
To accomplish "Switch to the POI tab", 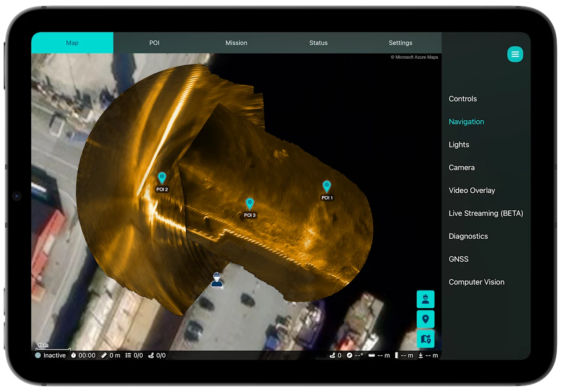I will (x=154, y=43).
